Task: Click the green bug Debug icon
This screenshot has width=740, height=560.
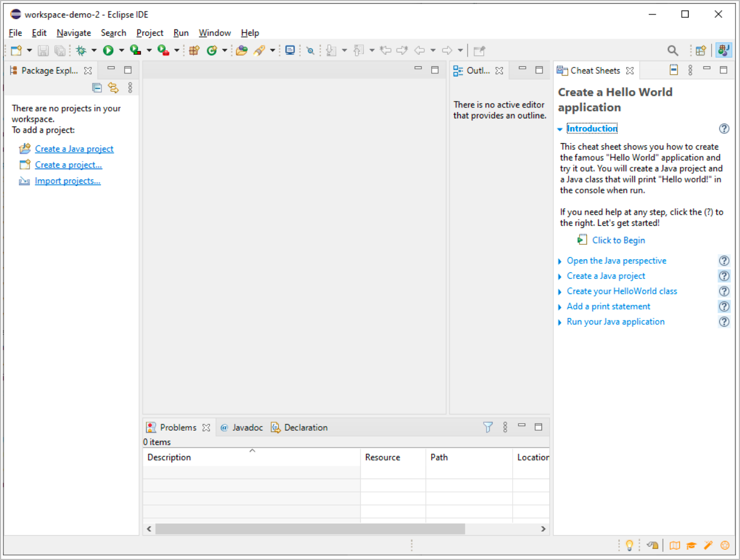Action: 81,51
